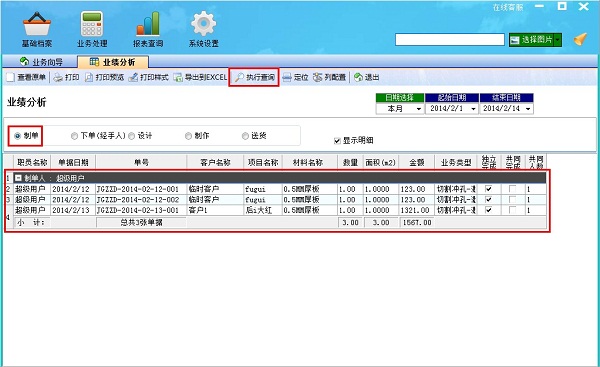The image size is (600, 367).
Task: Click the subtotal 1567.00 cell
Action: tap(417, 222)
